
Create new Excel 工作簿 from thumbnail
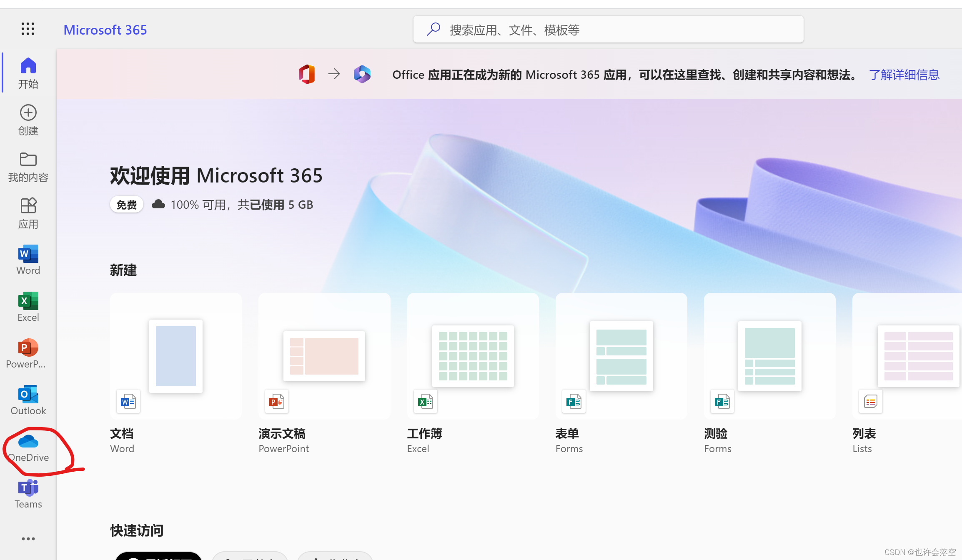pos(473,356)
